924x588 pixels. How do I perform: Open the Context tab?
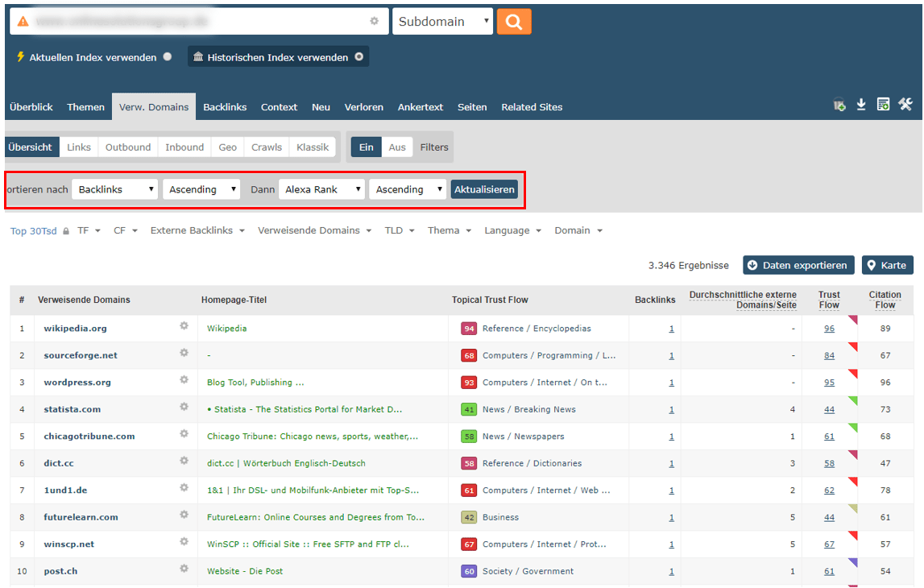(x=280, y=107)
